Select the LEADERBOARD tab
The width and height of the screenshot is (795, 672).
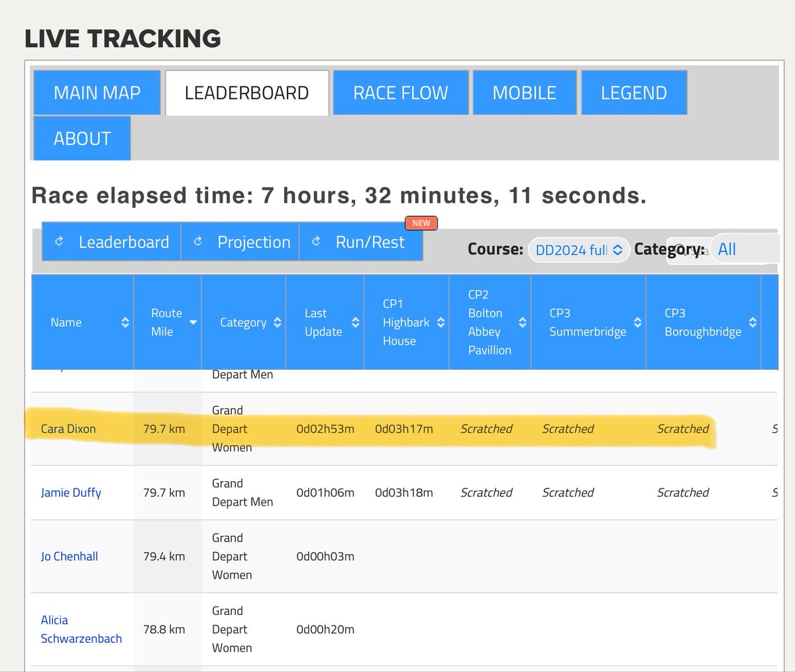247,93
